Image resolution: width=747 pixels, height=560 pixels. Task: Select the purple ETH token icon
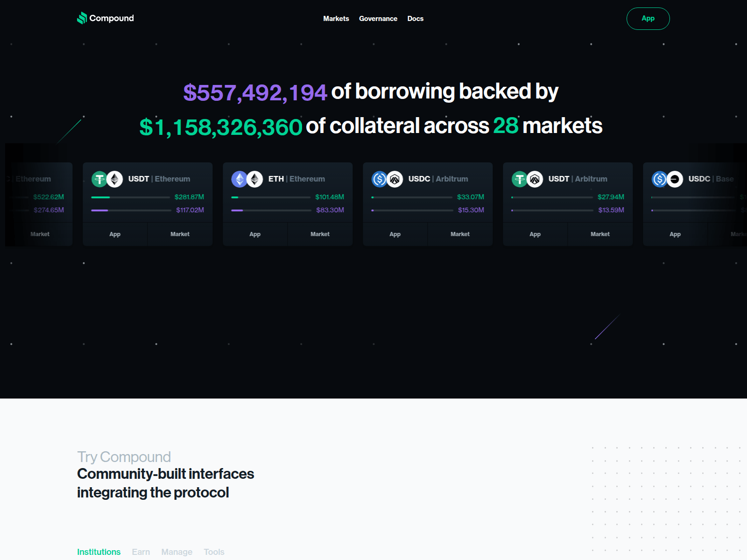pyautogui.click(x=240, y=179)
